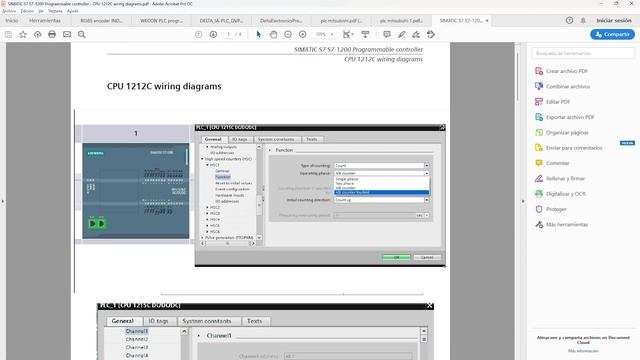640x360 pixels.
Task: Open Organizar páginas tool
Action: (562, 133)
